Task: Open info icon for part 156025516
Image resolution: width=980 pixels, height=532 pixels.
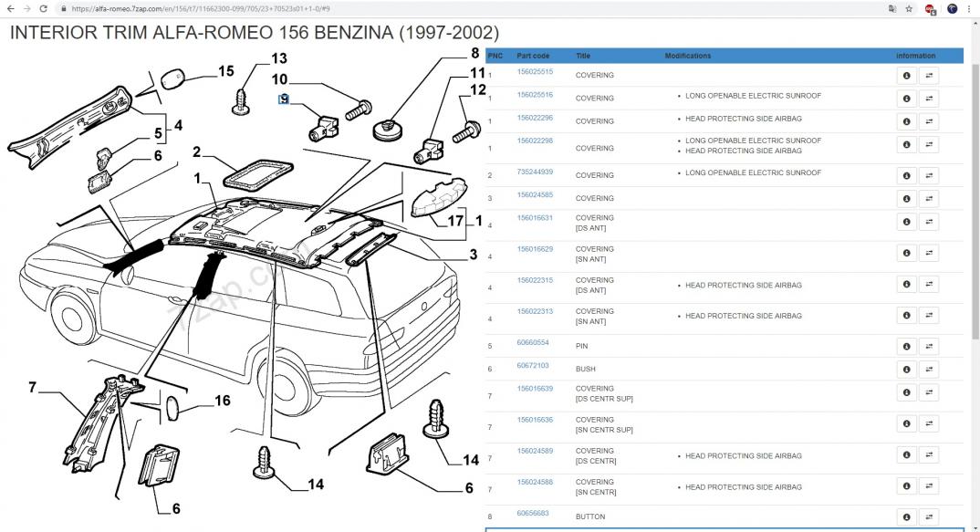Action: point(906,99)
